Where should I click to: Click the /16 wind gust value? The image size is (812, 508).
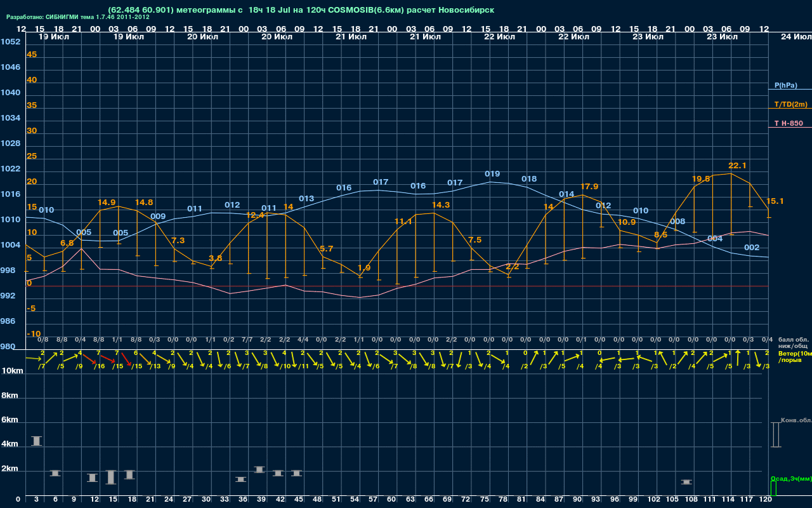point(100,366)
